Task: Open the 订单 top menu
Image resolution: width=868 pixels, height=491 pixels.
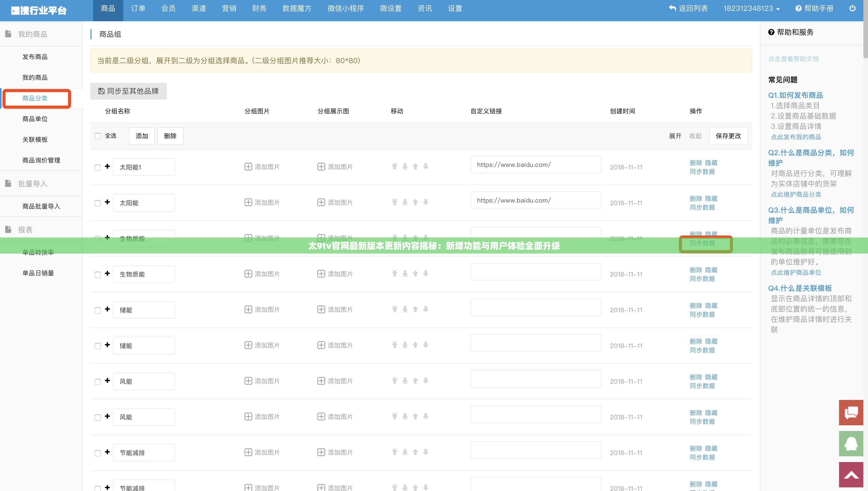Action: click(138, 9)
